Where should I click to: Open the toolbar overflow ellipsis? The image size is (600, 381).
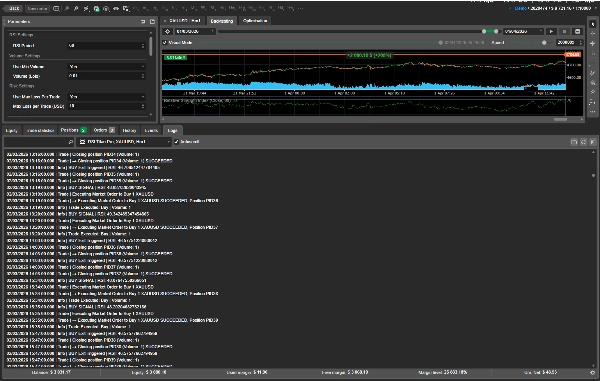(x=300, y=8)
